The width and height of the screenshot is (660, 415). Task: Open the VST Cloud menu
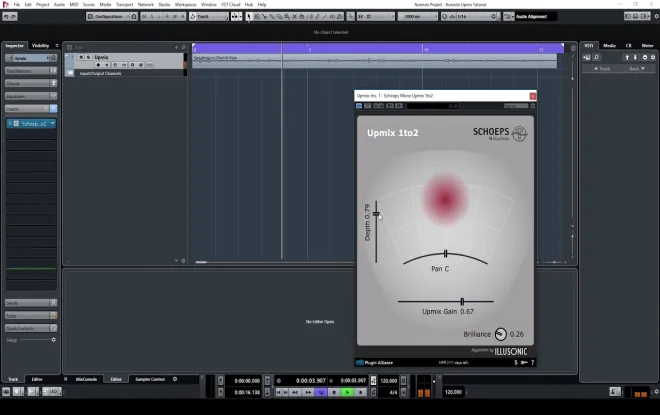[231, 5]
